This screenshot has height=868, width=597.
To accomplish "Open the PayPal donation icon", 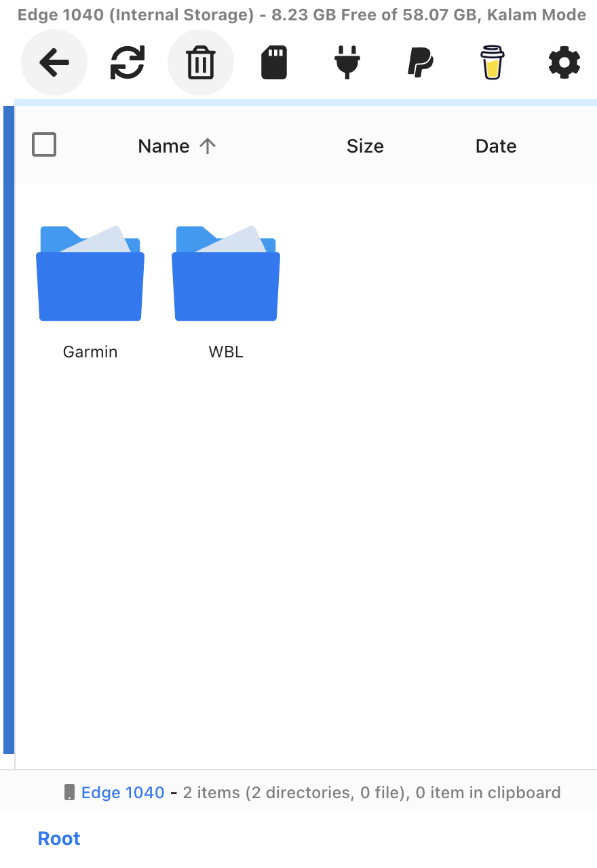I will pos(420,63).
